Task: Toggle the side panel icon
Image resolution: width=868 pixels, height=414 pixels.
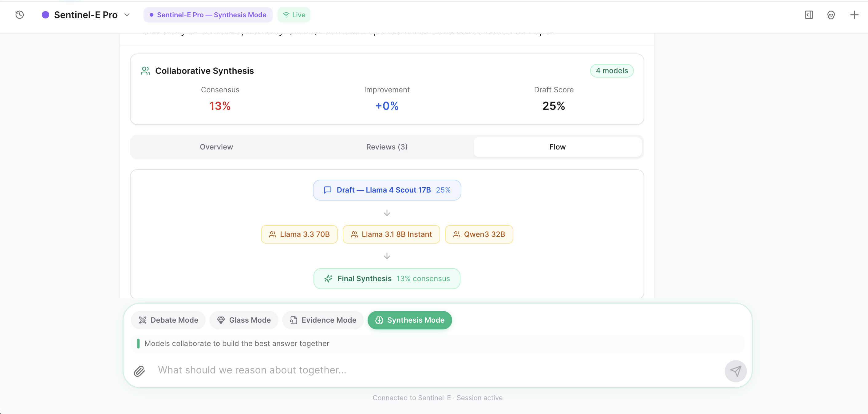Action: click(x=809, y=15)
